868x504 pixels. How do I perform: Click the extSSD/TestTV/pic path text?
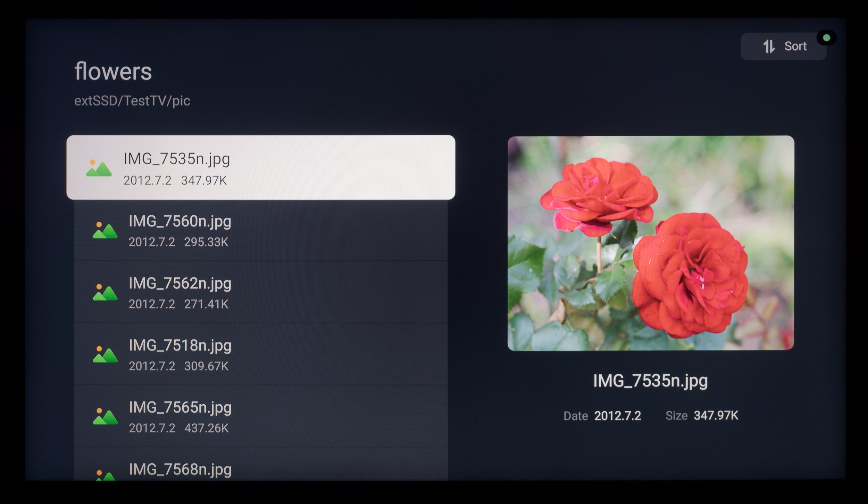[132, 101]
